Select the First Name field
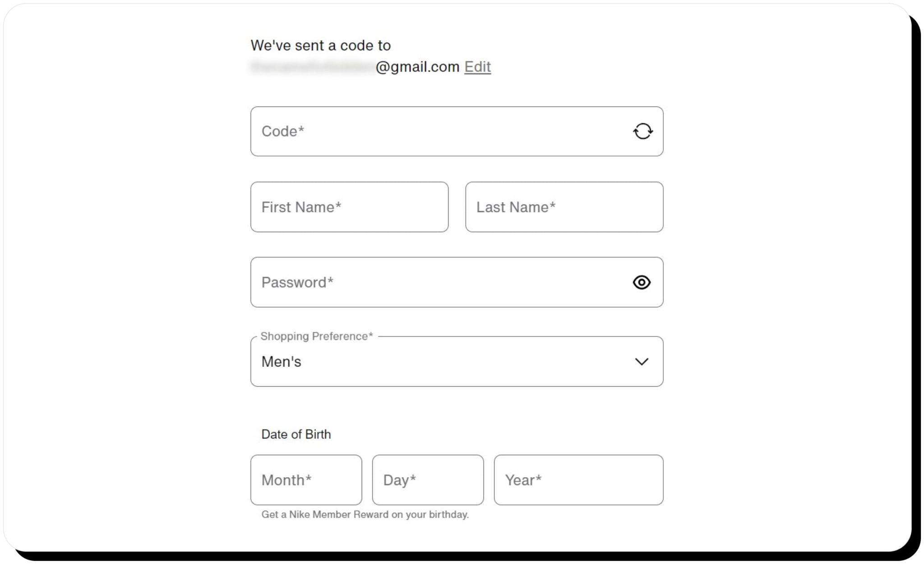This screenshot has width=924, height=564. (x=350, y=207)
